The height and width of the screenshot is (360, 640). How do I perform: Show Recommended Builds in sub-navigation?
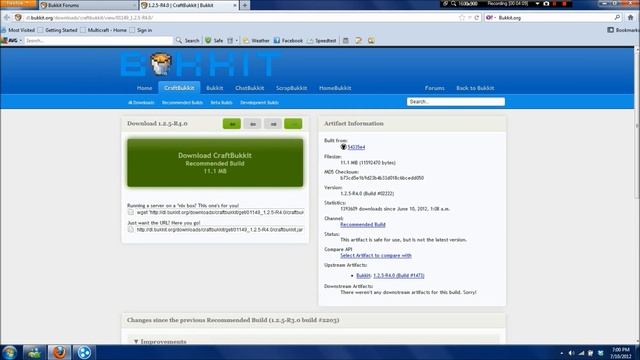(182, 102)
